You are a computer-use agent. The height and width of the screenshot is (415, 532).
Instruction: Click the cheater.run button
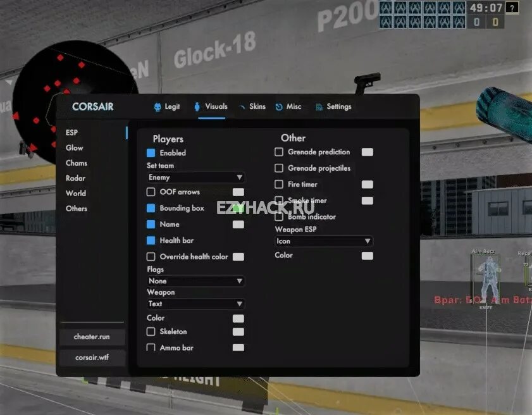point(92,337)
